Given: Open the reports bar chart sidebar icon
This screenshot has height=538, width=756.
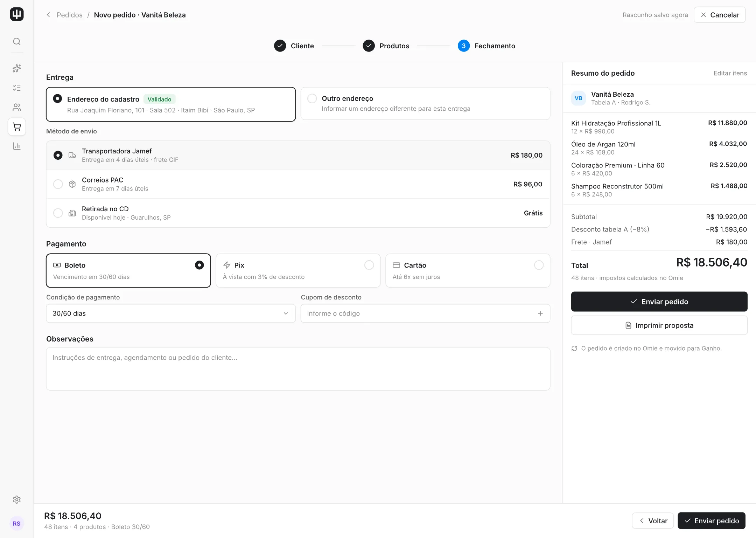Looking at the screenshot, I should point(16,146).
